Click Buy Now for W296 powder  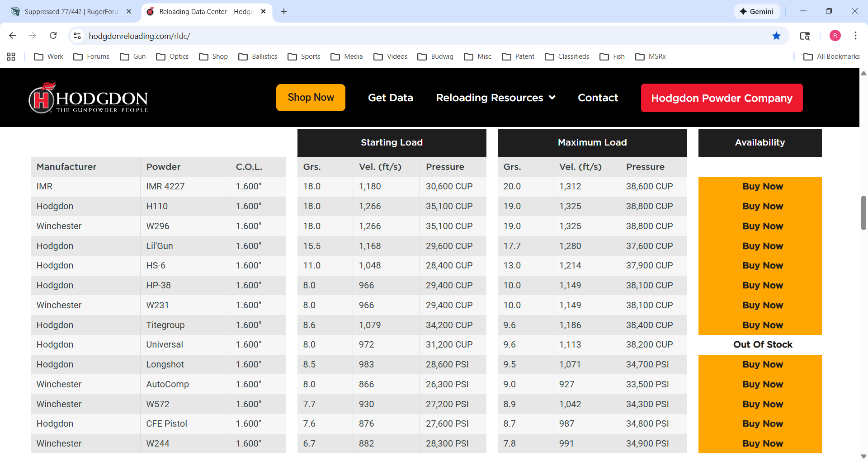coord(762,226)
